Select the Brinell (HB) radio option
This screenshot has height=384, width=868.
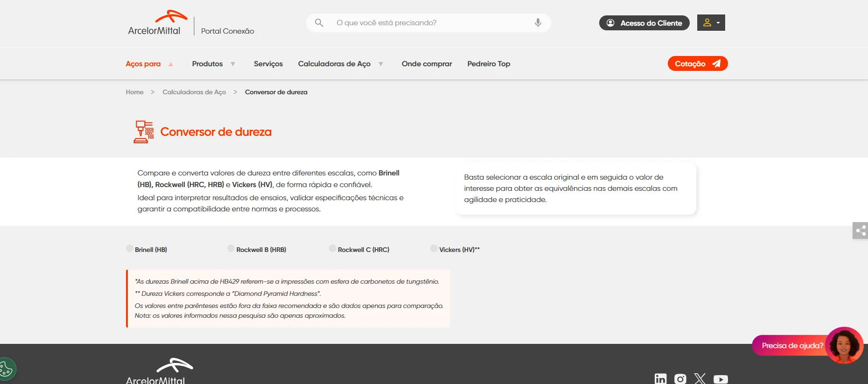pos(130,249)
